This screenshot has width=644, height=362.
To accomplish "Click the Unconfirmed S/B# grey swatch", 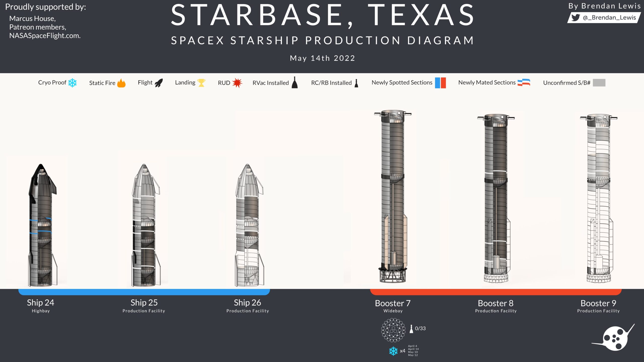I will [599, 83].
